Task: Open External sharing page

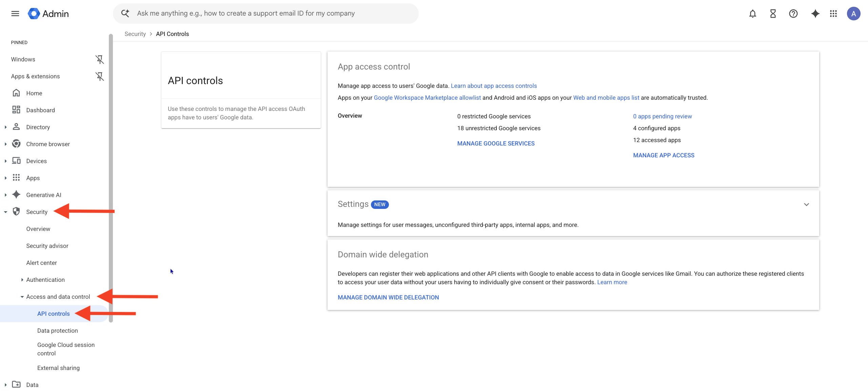Action: click(x=58, y=368)
